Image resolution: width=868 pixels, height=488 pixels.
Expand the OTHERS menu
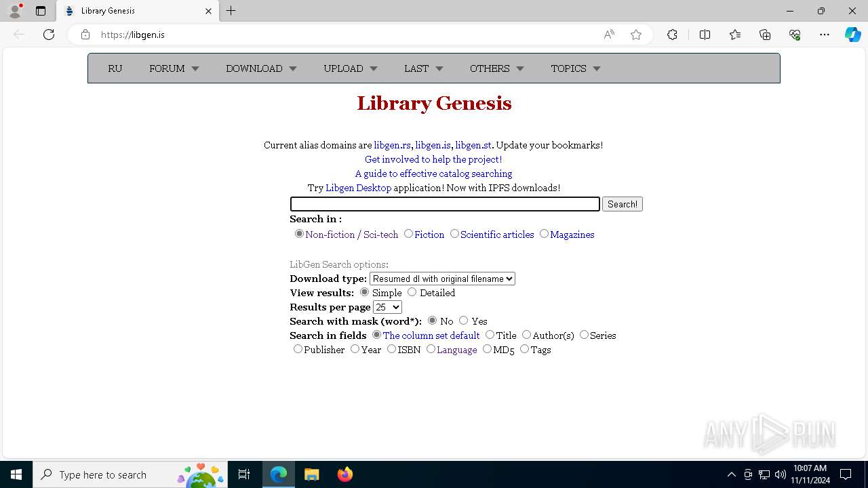pyautogui.click(x=497, y=68)
